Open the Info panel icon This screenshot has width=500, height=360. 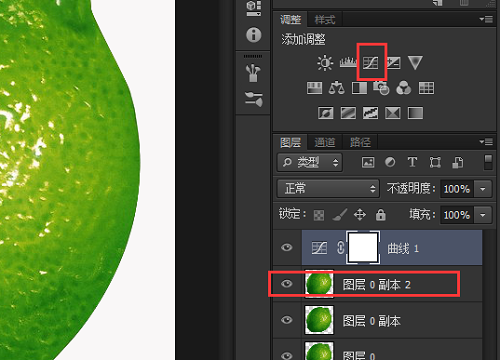click(254, 35)
